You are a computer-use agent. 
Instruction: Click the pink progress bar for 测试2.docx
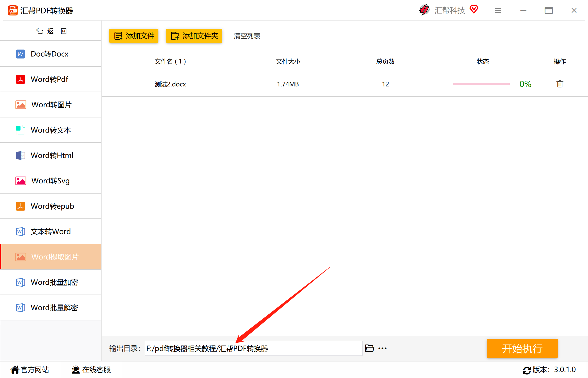[x=481, y=84]
